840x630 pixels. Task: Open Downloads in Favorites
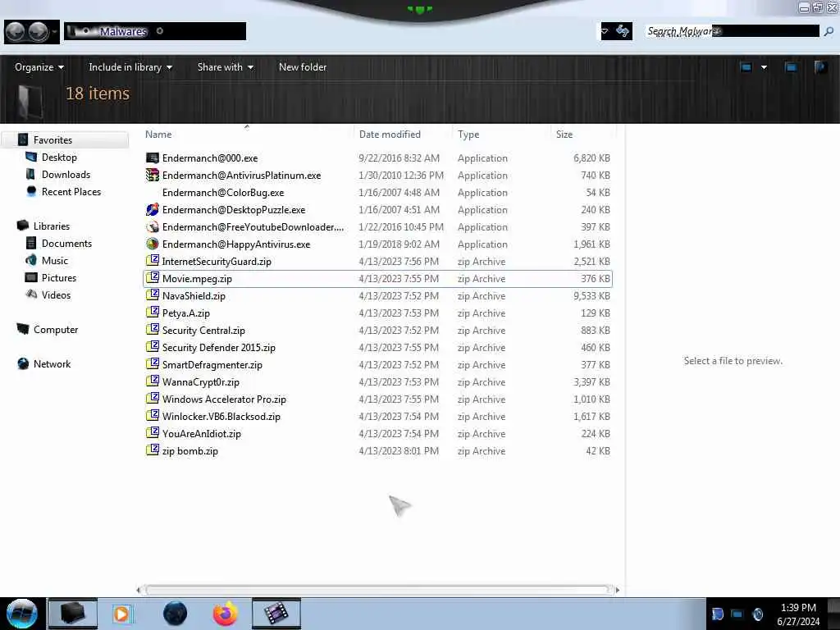(x=66, y=175)
